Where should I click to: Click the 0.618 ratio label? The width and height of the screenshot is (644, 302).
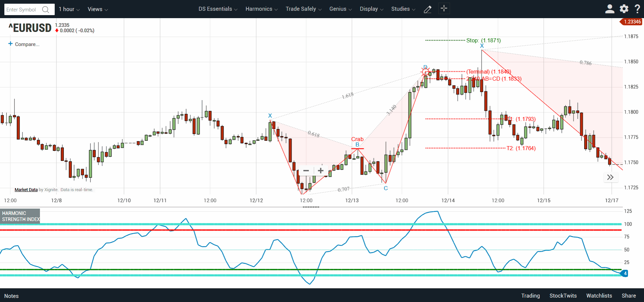(x=314, y=134)
